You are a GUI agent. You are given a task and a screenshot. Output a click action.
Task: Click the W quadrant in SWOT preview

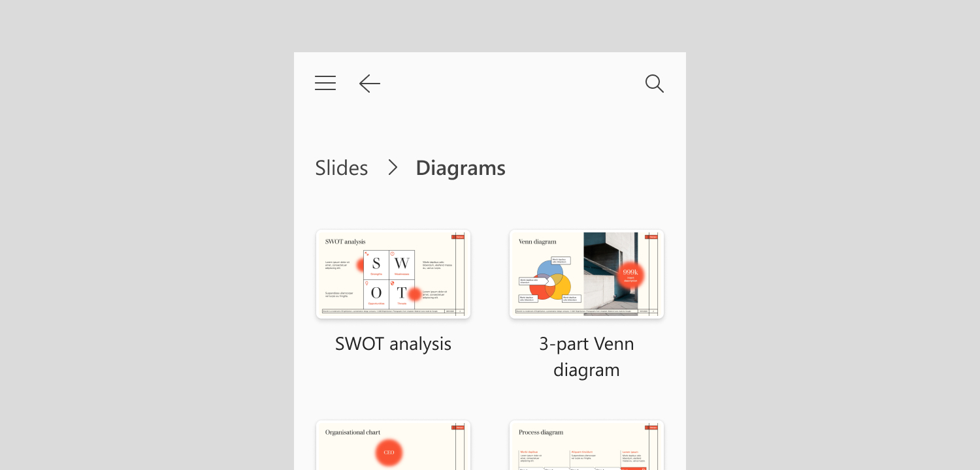click(x=402, y=265)
